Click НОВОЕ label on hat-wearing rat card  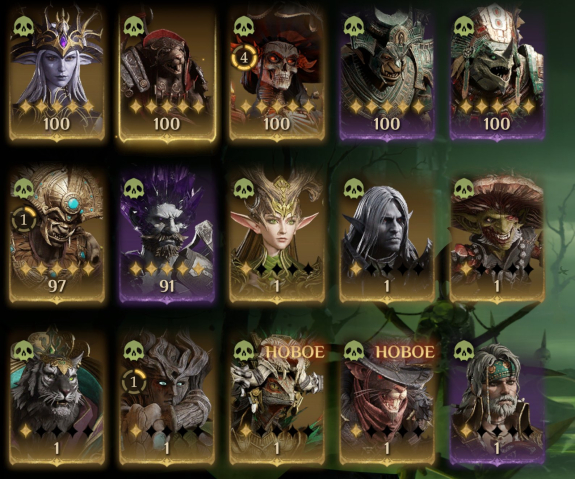[405, 352]
